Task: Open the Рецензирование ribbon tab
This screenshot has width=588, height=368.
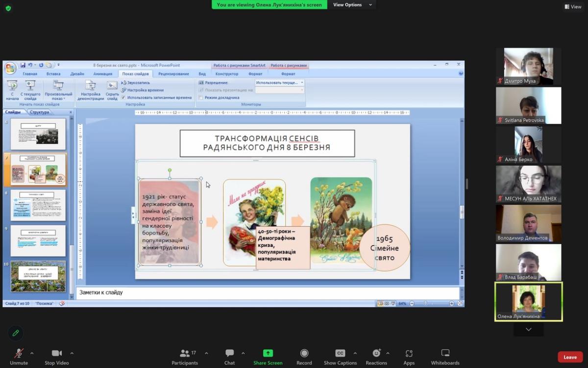Action: coord(173,74)
